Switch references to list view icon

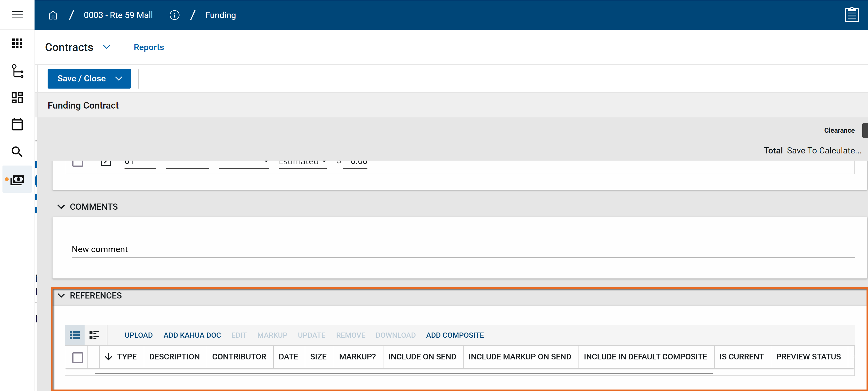(x=75, y=335)
